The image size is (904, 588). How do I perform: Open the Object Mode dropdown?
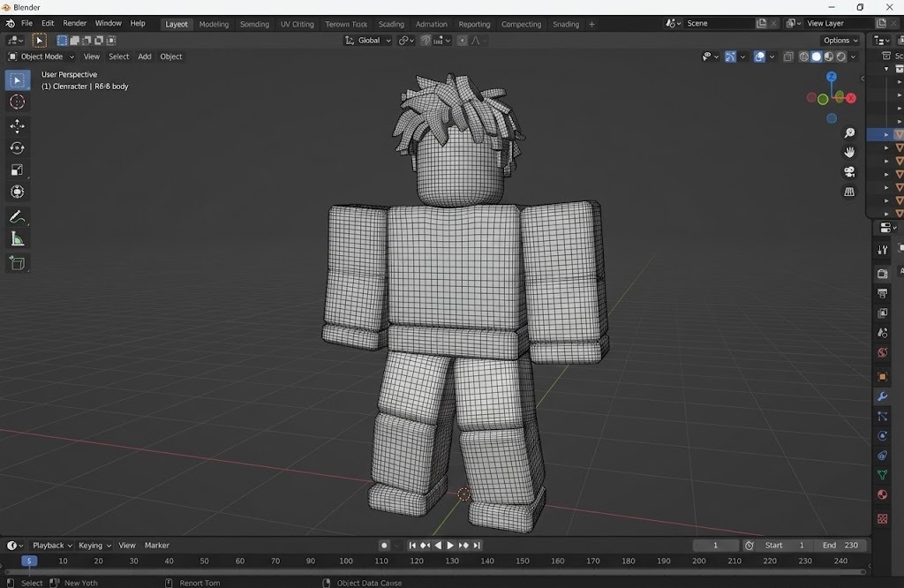(x=41, y=57)
